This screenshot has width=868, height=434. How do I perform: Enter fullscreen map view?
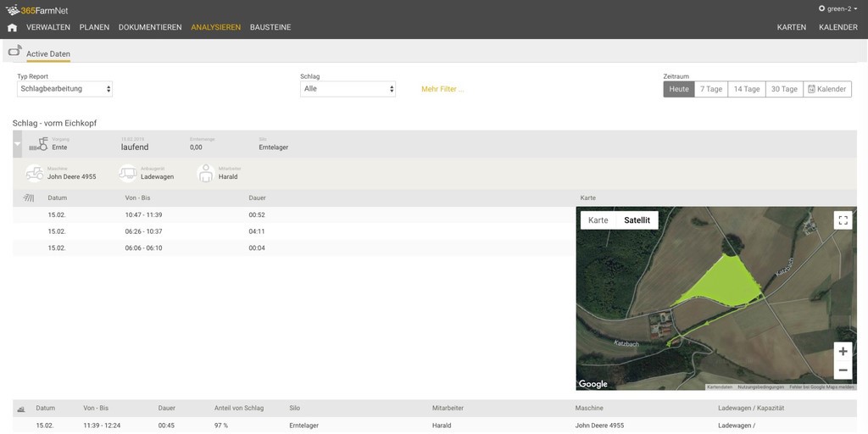843,220
